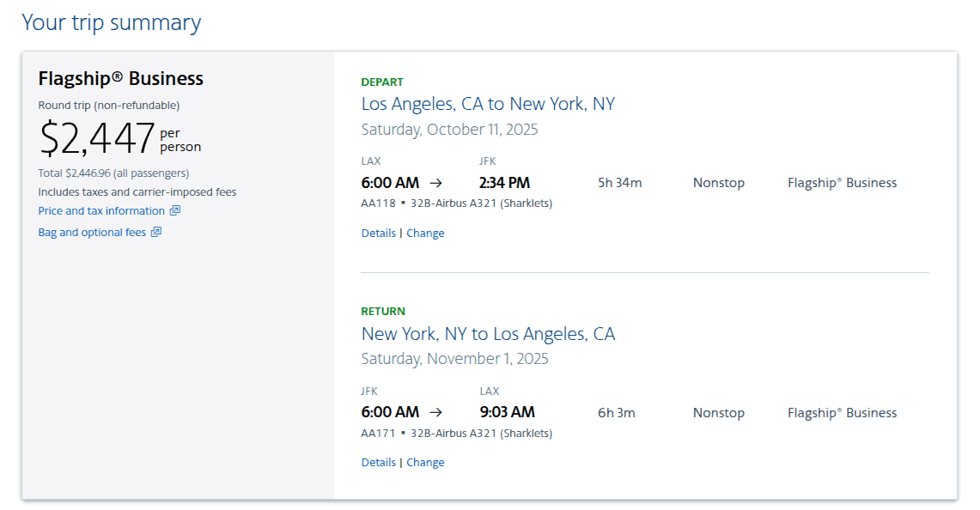Viewport: 980px width, 510px height.
Task: View Details for the departing LAX flight
Action: [x=378, y=233]
